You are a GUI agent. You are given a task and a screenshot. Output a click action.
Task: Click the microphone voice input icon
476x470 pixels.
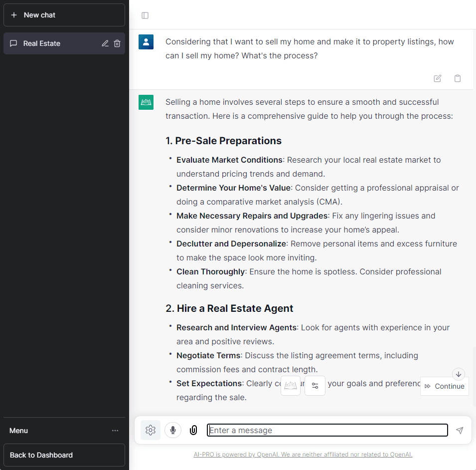[x=173, y=430]
